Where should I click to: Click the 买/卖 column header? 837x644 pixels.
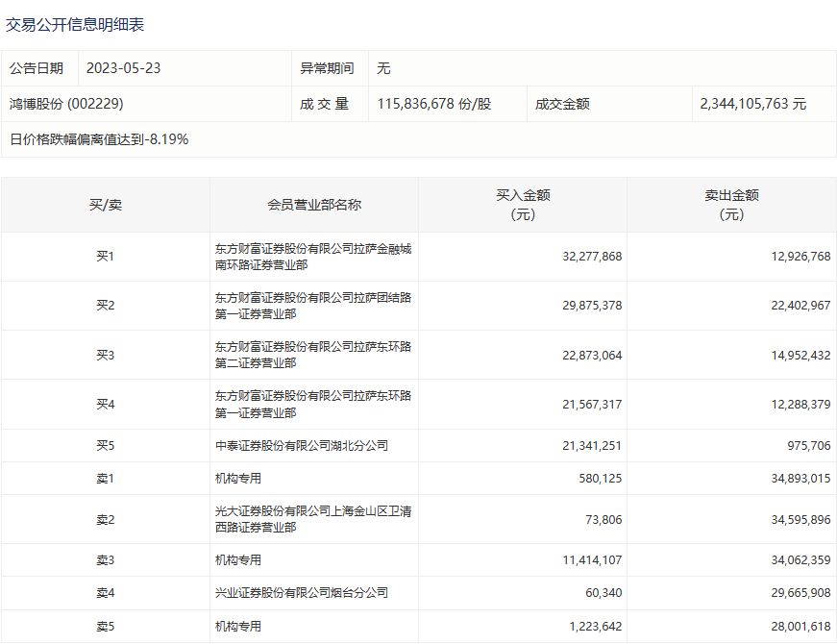[x=105, y=205]
